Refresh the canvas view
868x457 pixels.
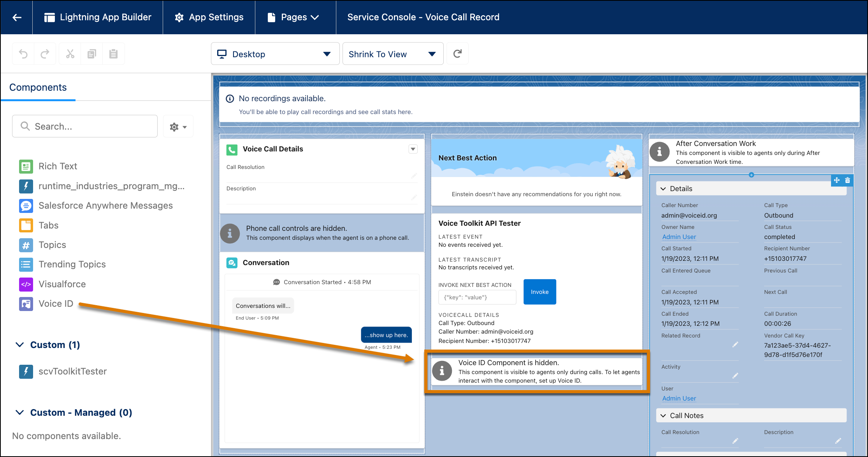coord(457,54)
